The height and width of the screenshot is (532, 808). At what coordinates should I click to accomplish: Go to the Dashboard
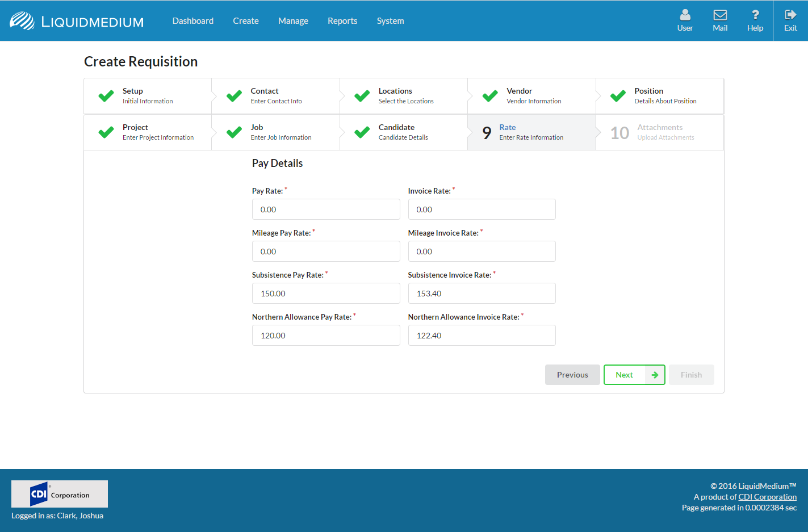pos(193,21)
